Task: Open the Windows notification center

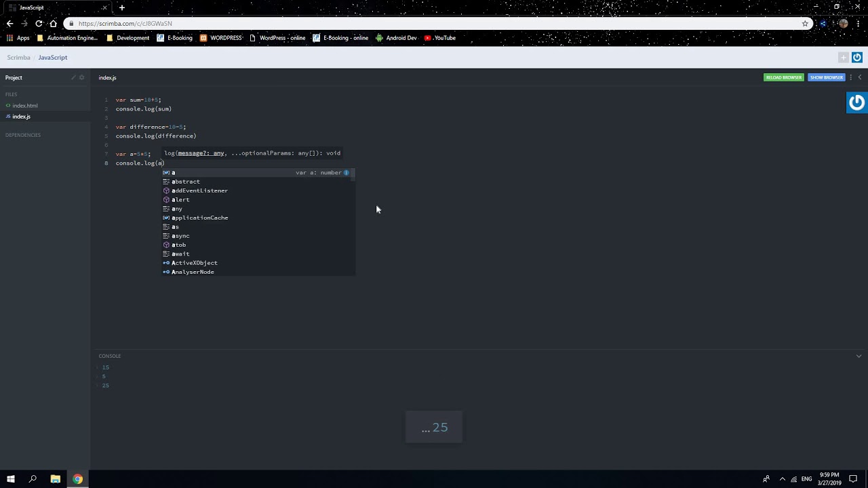Action: 853,479
